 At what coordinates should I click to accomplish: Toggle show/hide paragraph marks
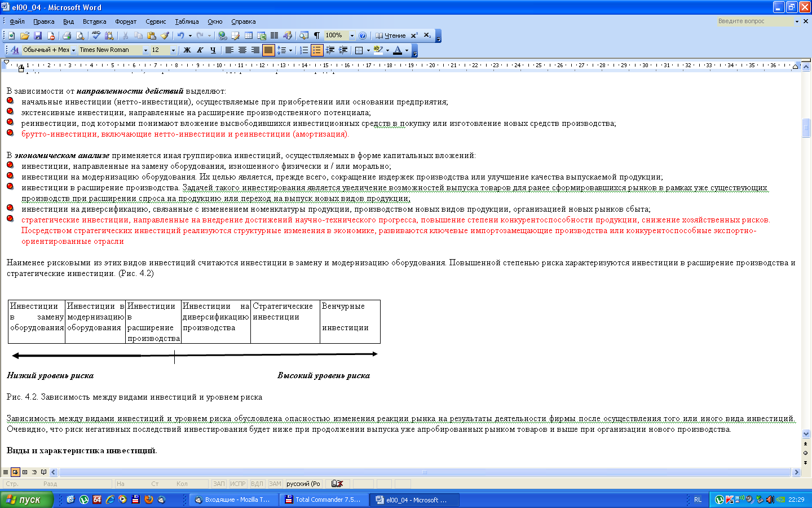pos(317,36)
